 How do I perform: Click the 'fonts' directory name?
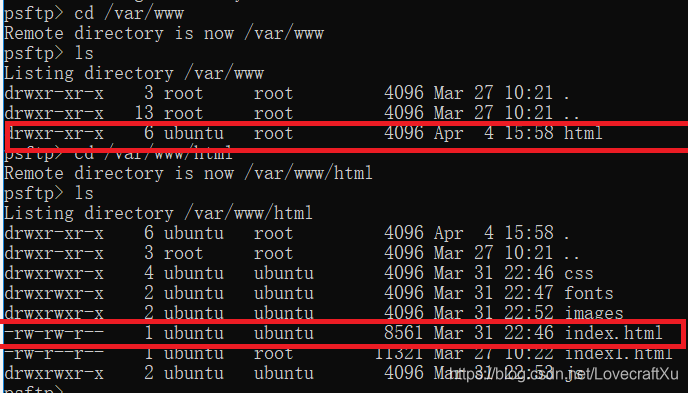pyautogui.click(x=588, y=293)
